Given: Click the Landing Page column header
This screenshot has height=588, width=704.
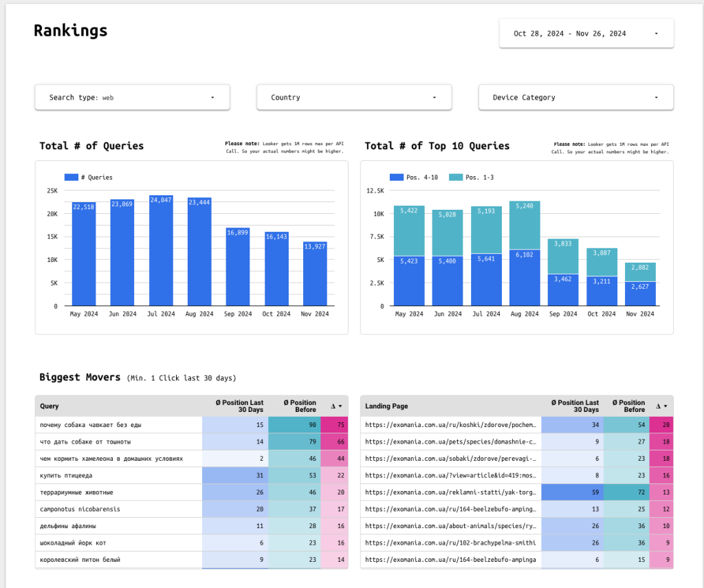Looking at the screenshot, I should [x=386, y=406].
